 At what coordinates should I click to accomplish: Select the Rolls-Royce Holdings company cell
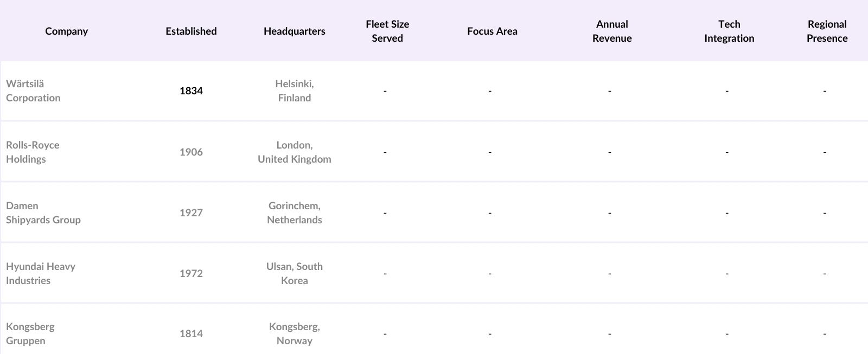(x=33, y=152)
